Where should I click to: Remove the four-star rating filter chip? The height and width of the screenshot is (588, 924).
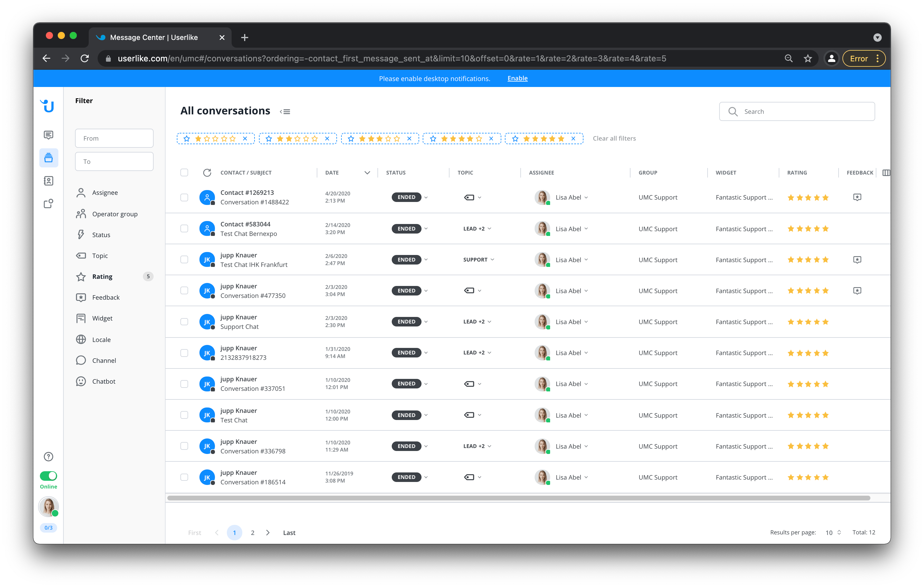[x=491, y=138]
